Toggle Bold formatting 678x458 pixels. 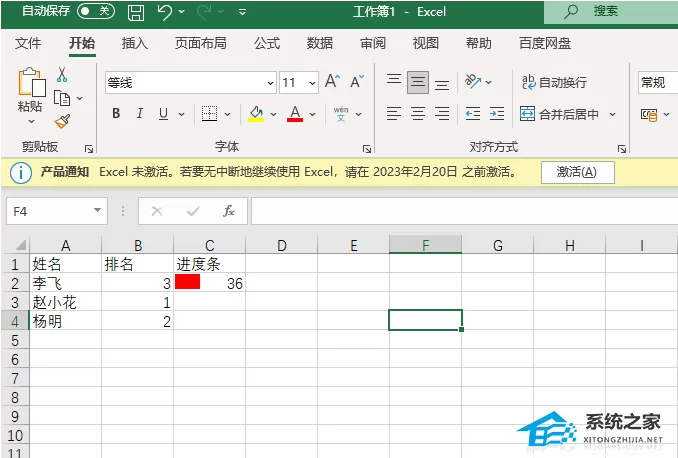coord(116,114)
